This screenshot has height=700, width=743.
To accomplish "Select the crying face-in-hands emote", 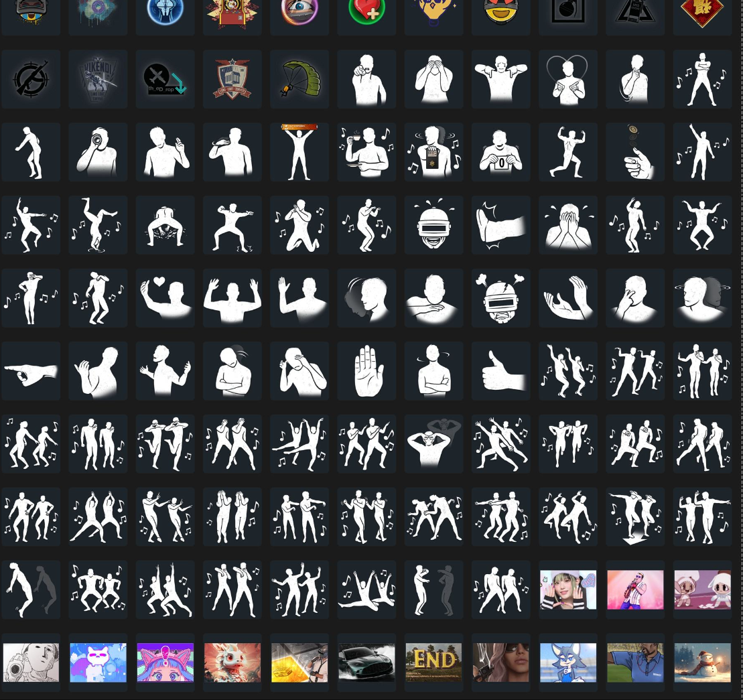I will point(568,225).
